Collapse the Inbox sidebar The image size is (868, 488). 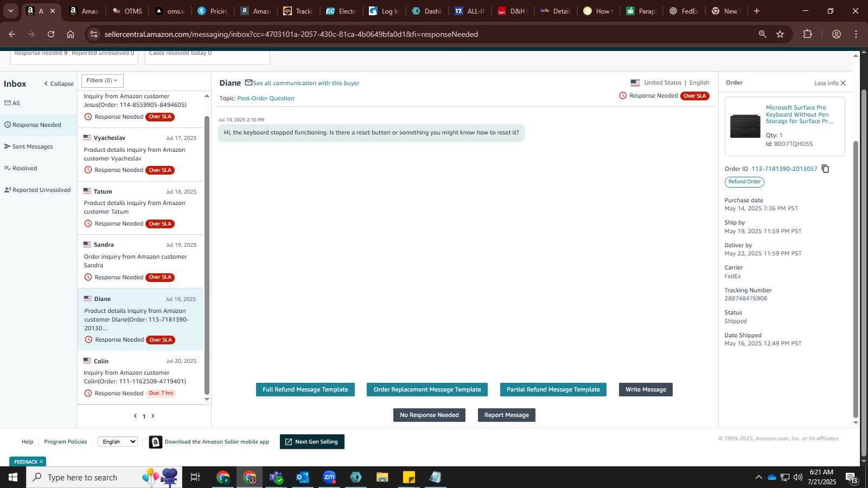(59, 84)
